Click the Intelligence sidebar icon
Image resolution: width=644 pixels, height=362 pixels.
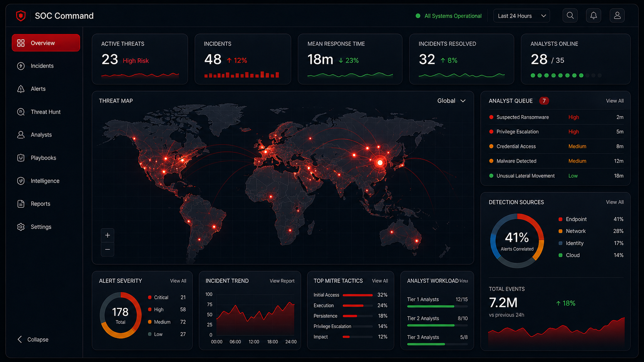[21, 181]
